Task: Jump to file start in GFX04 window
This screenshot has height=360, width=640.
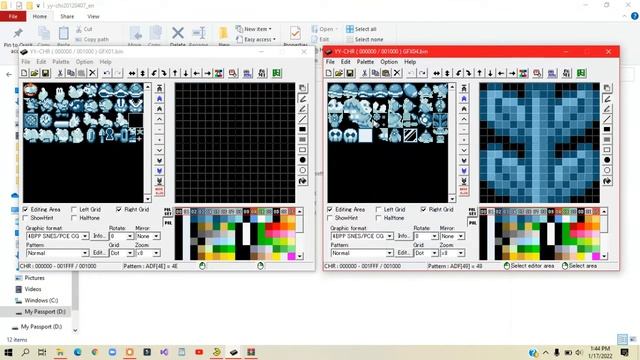Action: (464, 88)
